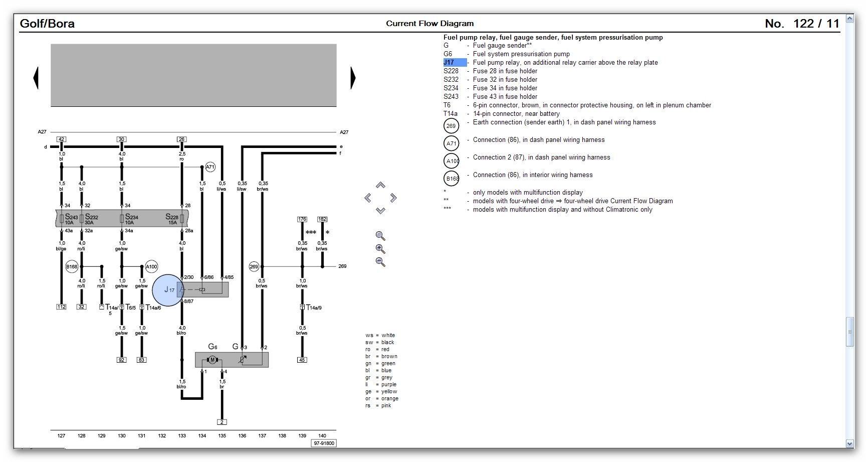Select the zoom out magnifier tool
The width and height of the screenshot is (868, 462).
pyautogui.click(x=379, y=260)
